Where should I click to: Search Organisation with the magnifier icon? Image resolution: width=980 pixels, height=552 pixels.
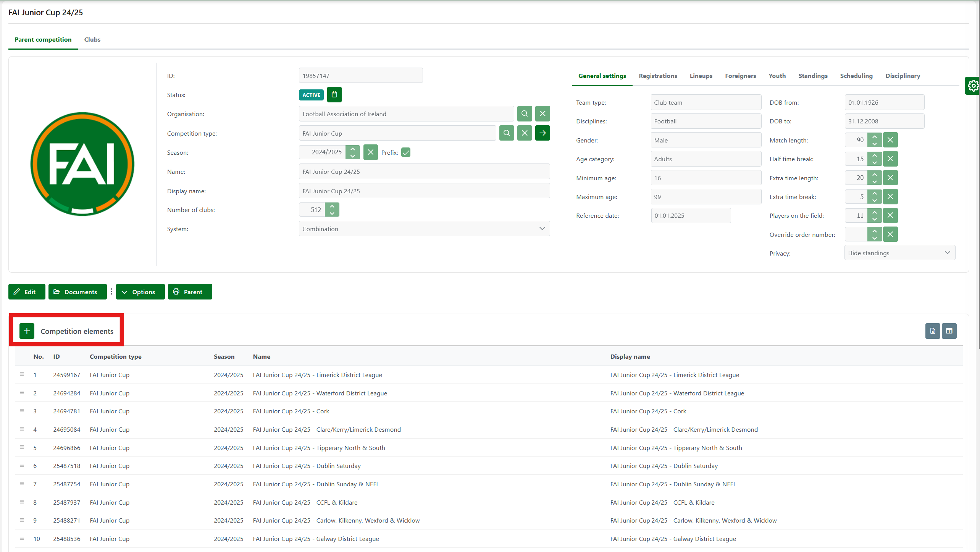coord(525,114)
